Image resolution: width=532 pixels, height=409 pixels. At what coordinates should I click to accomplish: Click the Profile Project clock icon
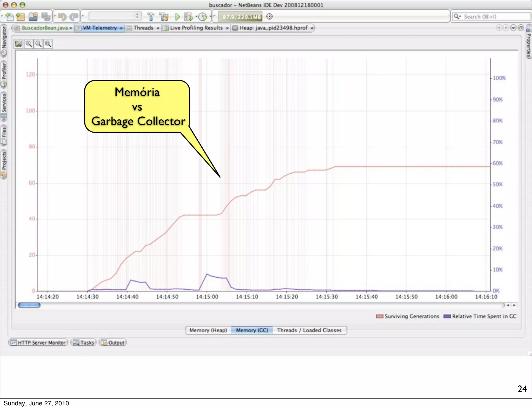click(x=203, y=17)
